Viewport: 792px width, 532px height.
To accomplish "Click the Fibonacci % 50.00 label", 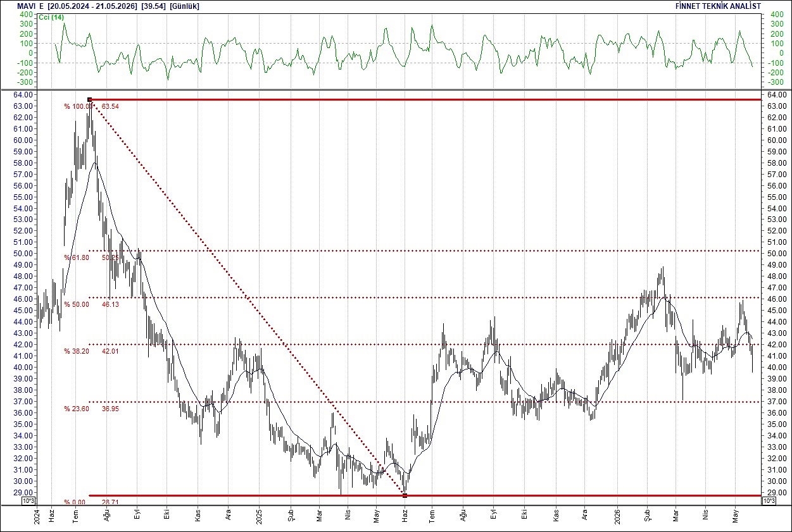I will [x=77, y=304].
